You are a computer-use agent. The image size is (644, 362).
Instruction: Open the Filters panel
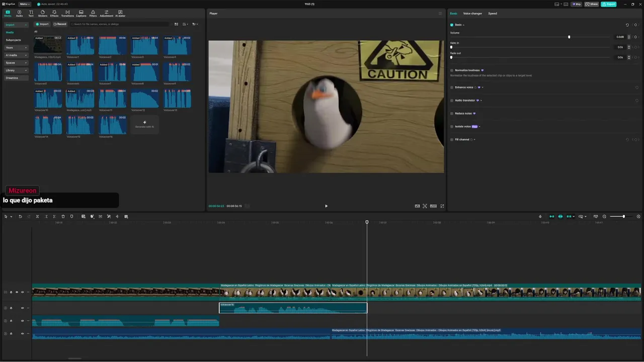93,13
